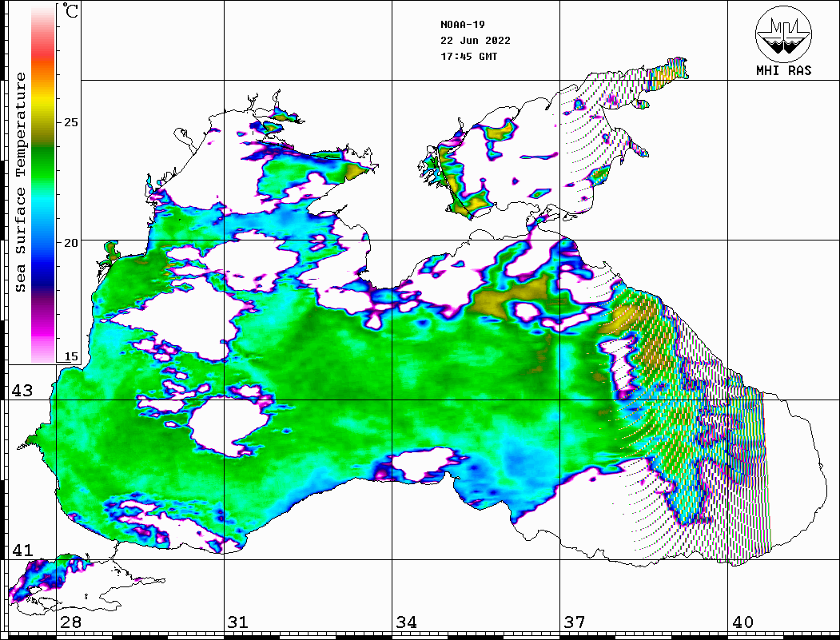Click the '22 Jun 2022' date text
The height and width of the screenshot is (640, 840).
click(x=476, y=41)
